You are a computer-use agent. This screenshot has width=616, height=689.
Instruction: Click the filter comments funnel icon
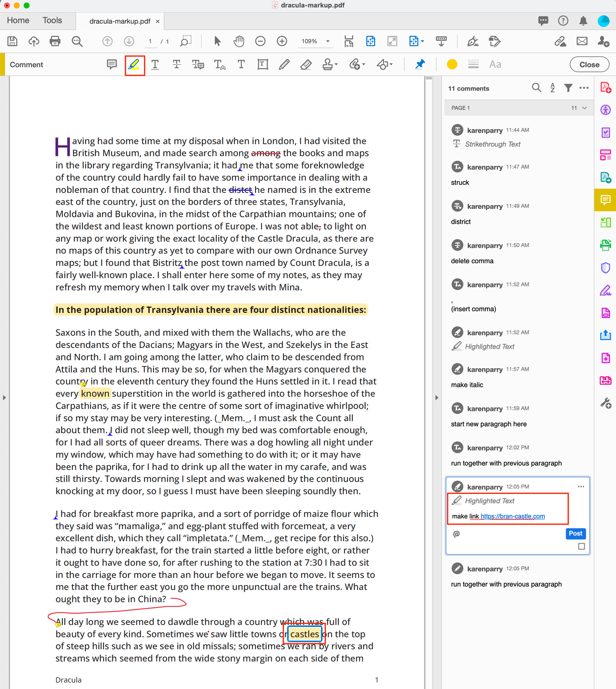point(568,88)
